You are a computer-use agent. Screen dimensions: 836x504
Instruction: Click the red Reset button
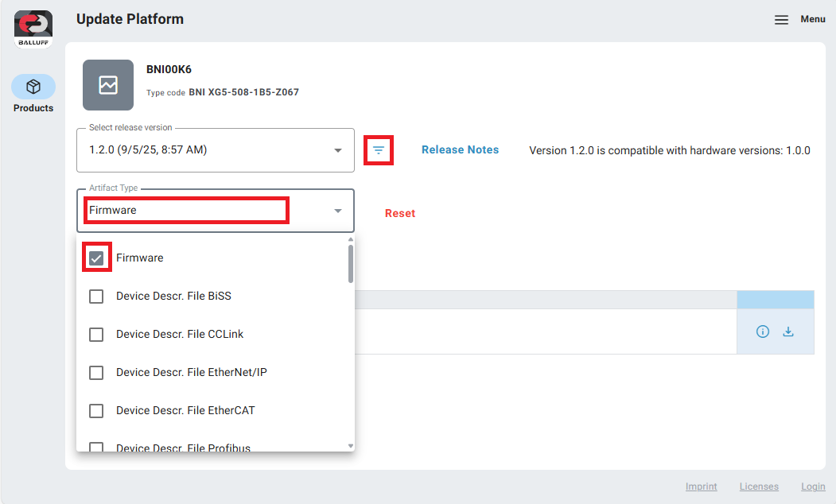[x=400, y=213]
